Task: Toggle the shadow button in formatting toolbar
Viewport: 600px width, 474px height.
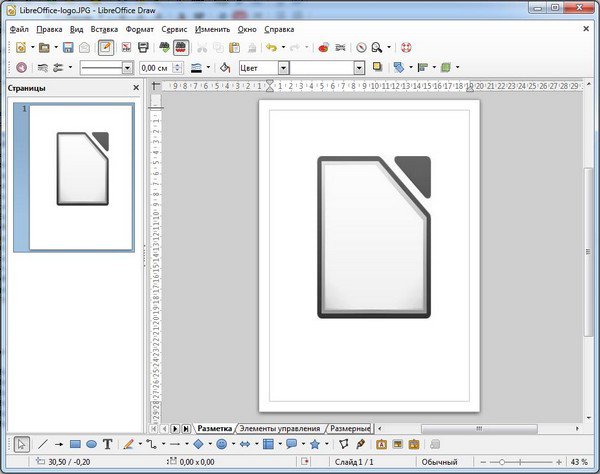Action: pyautogui.click(x=378, y=68)
